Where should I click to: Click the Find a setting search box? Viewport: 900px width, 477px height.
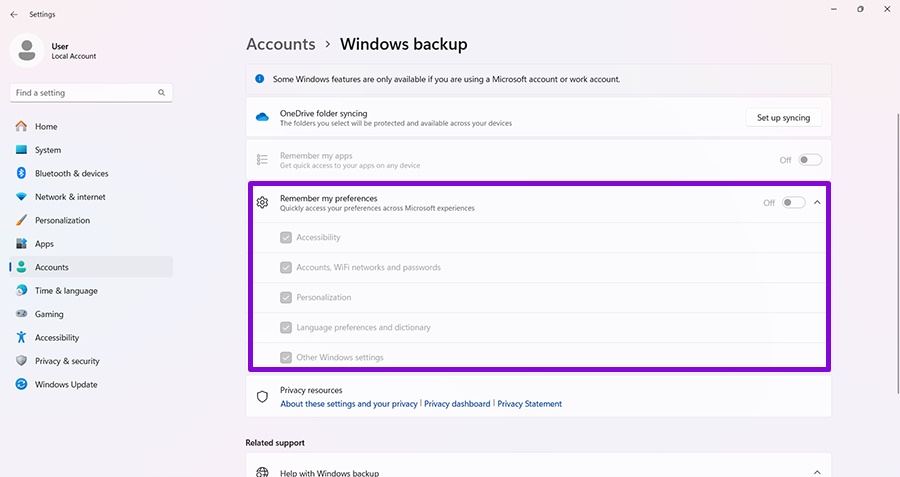tap(91, 93)
